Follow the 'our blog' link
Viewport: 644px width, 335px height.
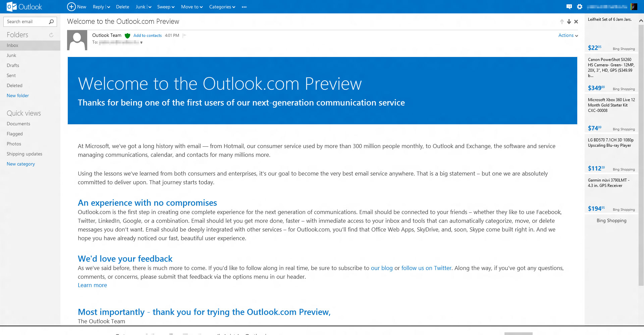[x=381, y=268]
